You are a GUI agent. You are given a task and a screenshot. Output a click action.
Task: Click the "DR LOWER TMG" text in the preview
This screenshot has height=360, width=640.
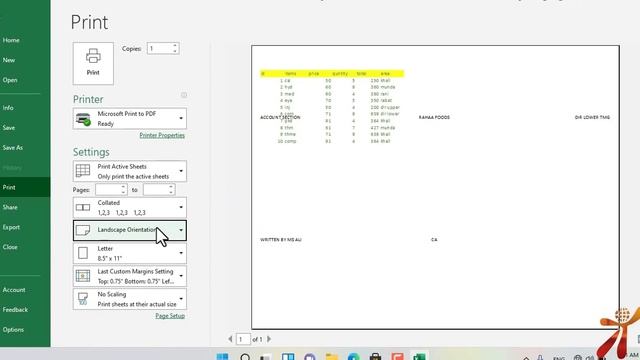(x=592, y=118)
